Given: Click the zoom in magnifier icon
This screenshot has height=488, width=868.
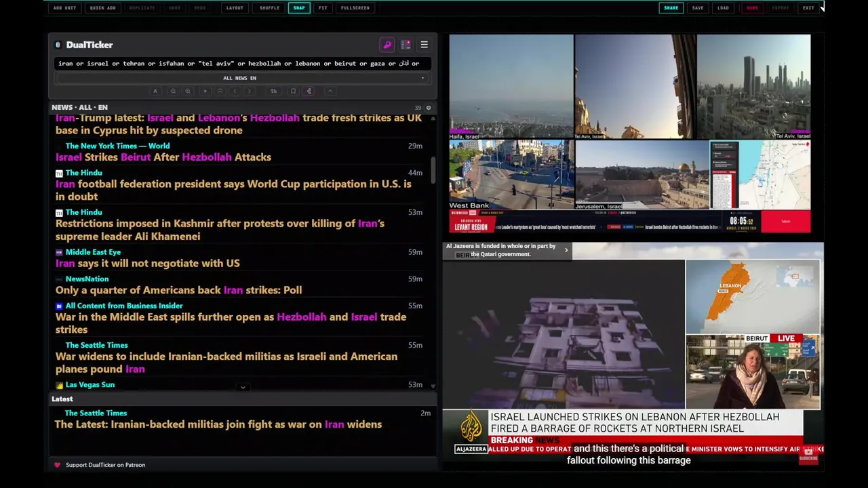Looking at the screenshot, I should point(188,91).
